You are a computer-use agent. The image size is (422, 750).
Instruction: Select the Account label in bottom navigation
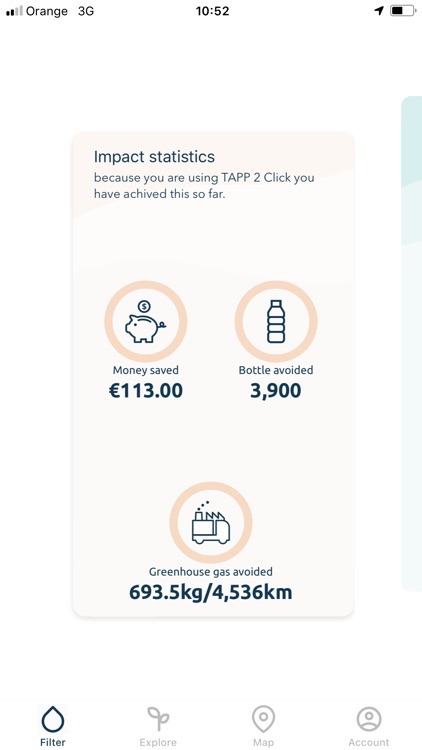pos(369,743)
